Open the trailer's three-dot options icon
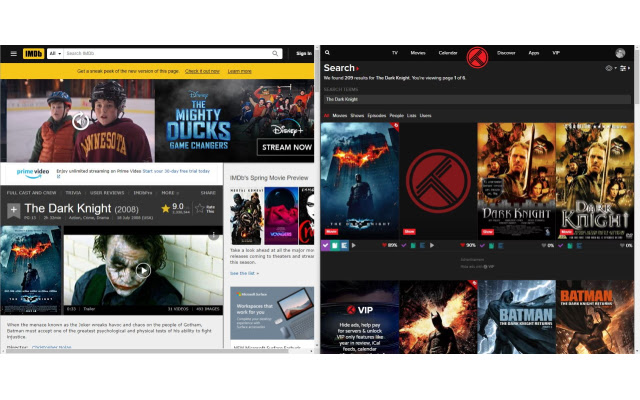This screenshot has height=400, width=640. tap(213, 236)
